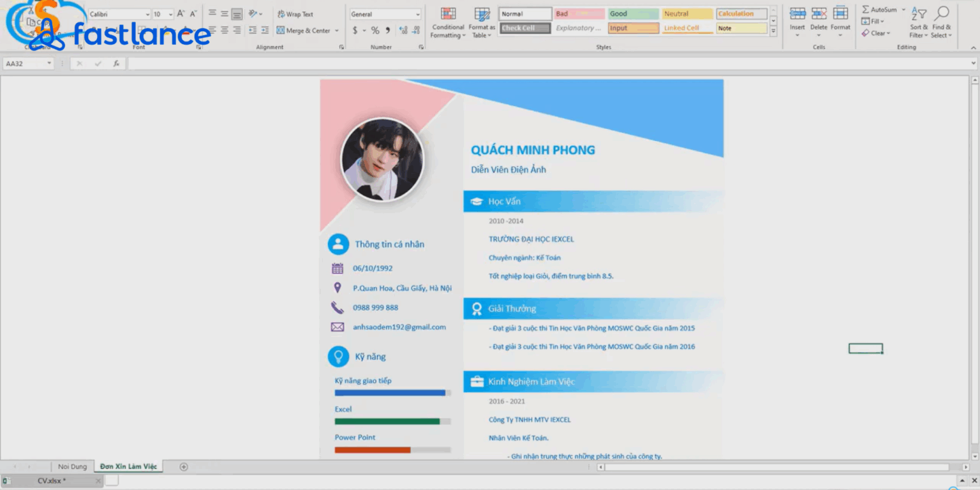Apply percent style formatting
Screen dimensions: 980x490
tap(375, 31)
